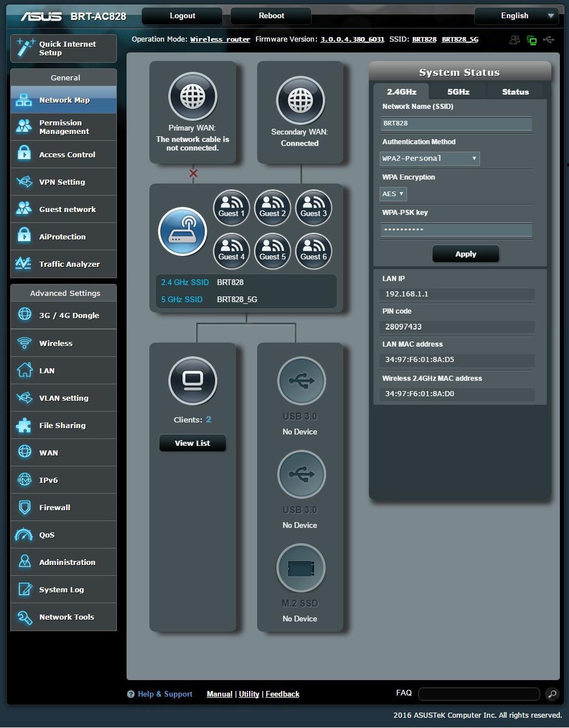The height and width of the screenshot is (728, 569).
Task: Open Guest 5 network icon
Action: (273, 251)
